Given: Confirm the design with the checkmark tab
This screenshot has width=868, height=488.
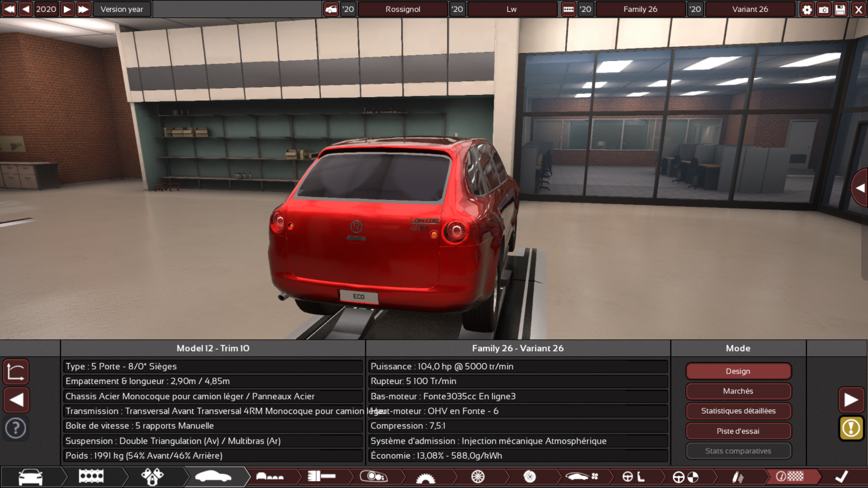Looking at the screenshot, I should pyautogui.click(x=842, y=477).
